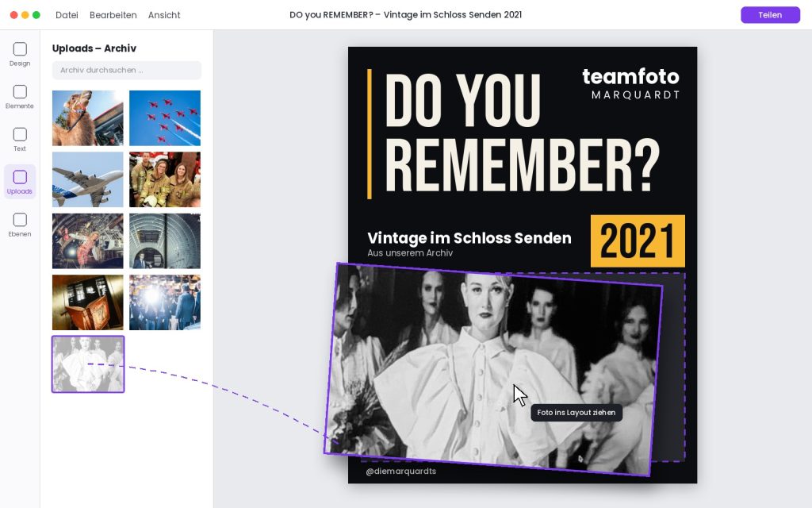
Task: Close the window with red button
Action: pyautogui.click(x=14, y=15)
